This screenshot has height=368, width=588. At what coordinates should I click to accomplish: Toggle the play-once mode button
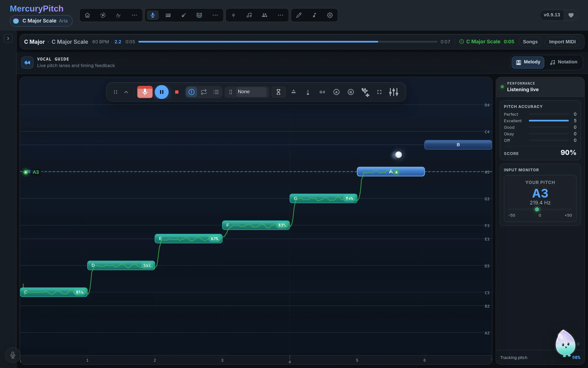click(192, 92)
